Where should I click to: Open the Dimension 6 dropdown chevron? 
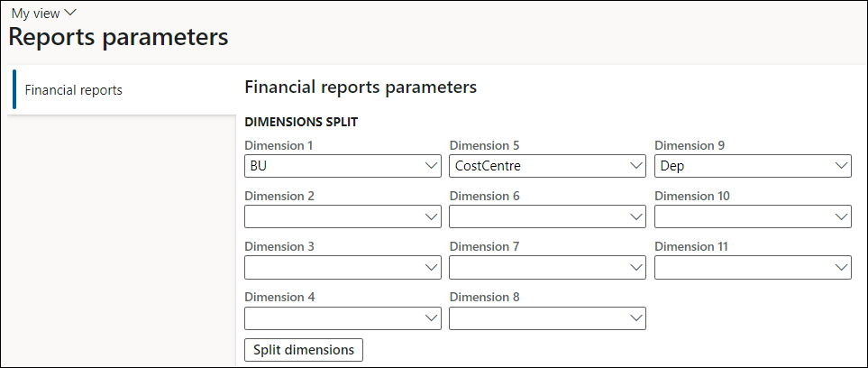(635, 216)
